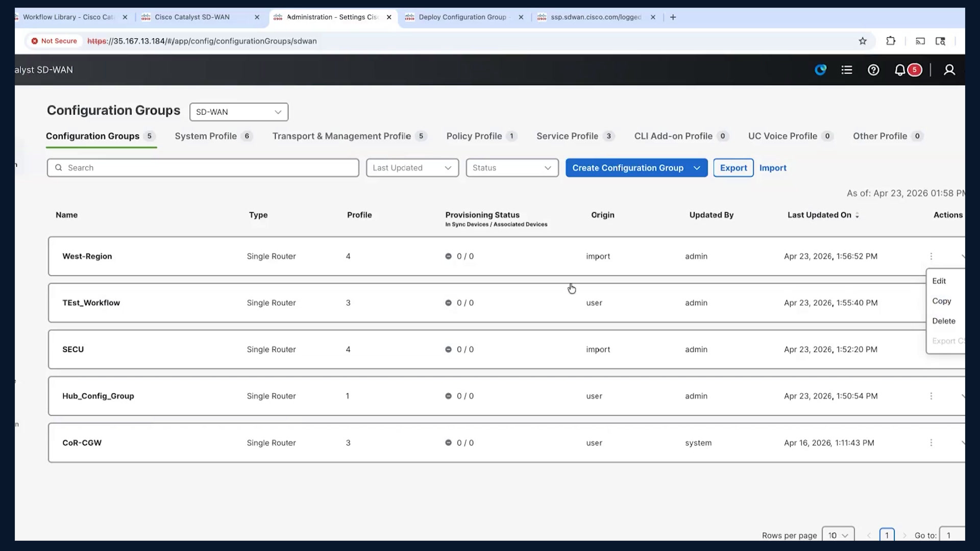This screenshot has width=980, height=551.
Task: Open the help question mark icon
Action: (x=873, y=70)
